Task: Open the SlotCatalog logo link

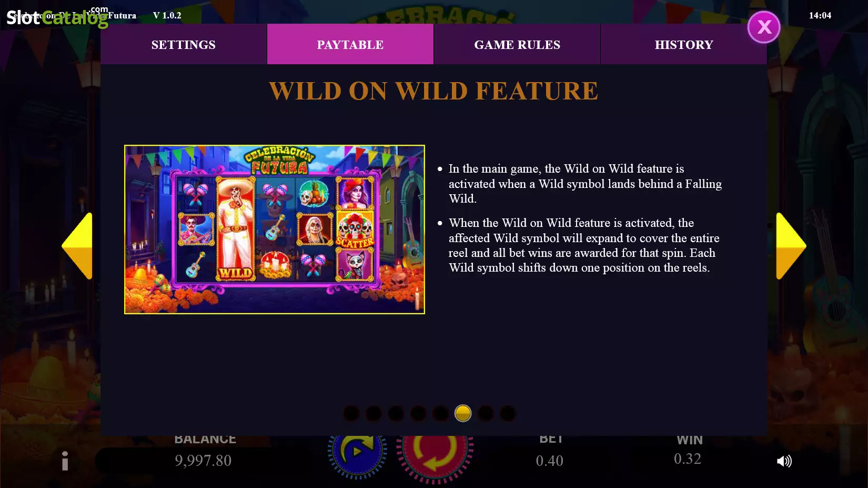Action: tap(57, 17)
